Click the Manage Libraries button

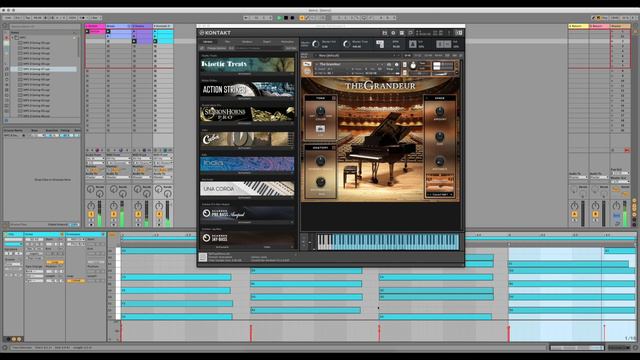click(x=216, y=48)
